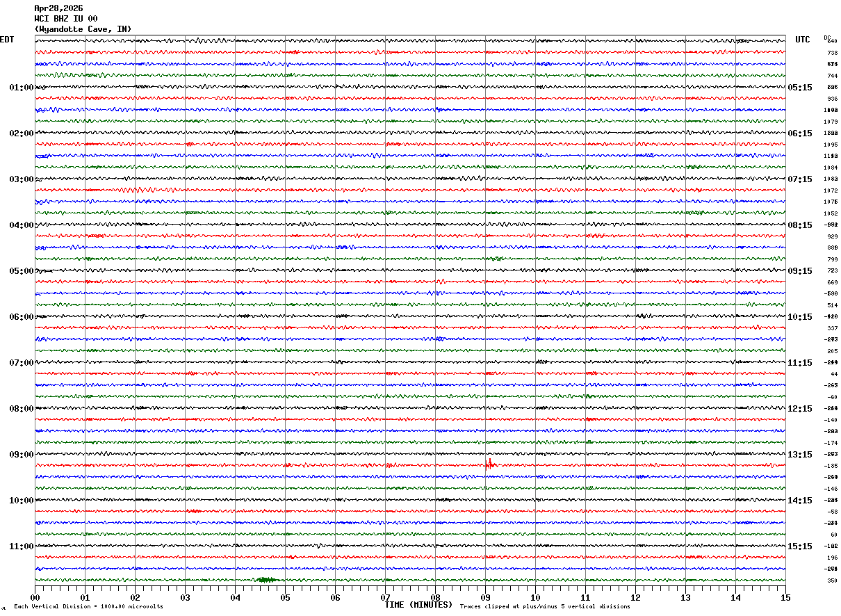Click the 09 minute tick on the x-axis

pyautogui.click(x=486, y=597)
